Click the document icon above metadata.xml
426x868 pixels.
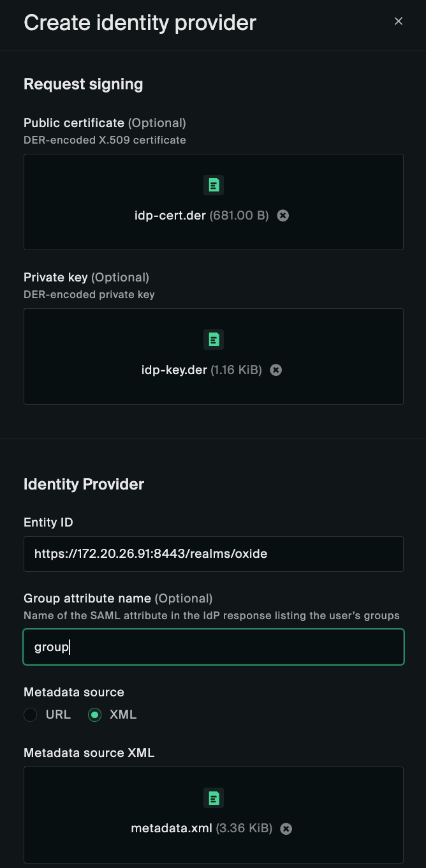(x=214, y=798)
